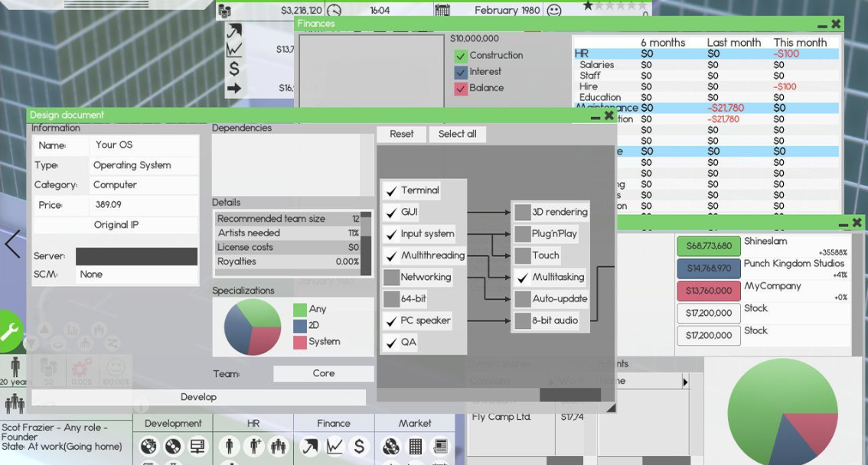This screenshot has width=868, height=465.
Task: Toggle Interest in the Finances chart
Action: coord(461,72)
